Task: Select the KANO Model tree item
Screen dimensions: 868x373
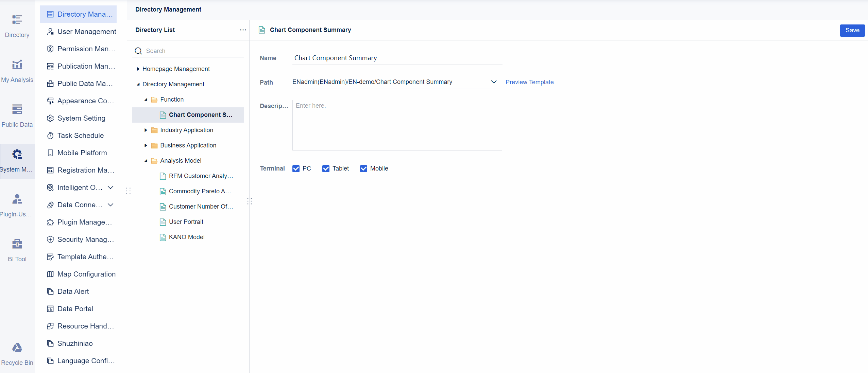Action: [186, 237]
